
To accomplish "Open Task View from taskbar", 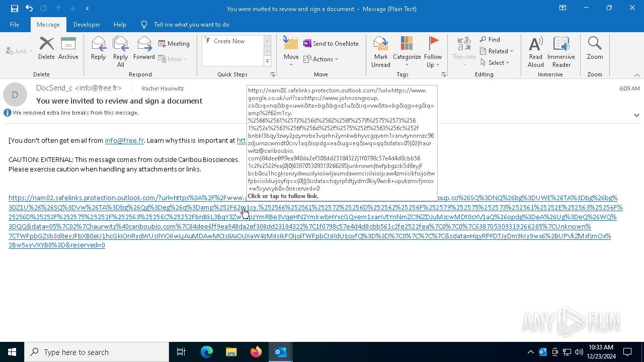I will pyautogui.click(x=181, y=352).
